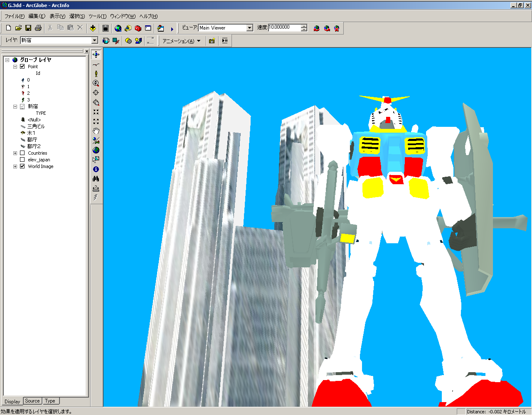The width and height of the screenshot is (532, 415).
Task: Click the 速度 speed value field
Action: pyautogui.click(x=285, y=27)
